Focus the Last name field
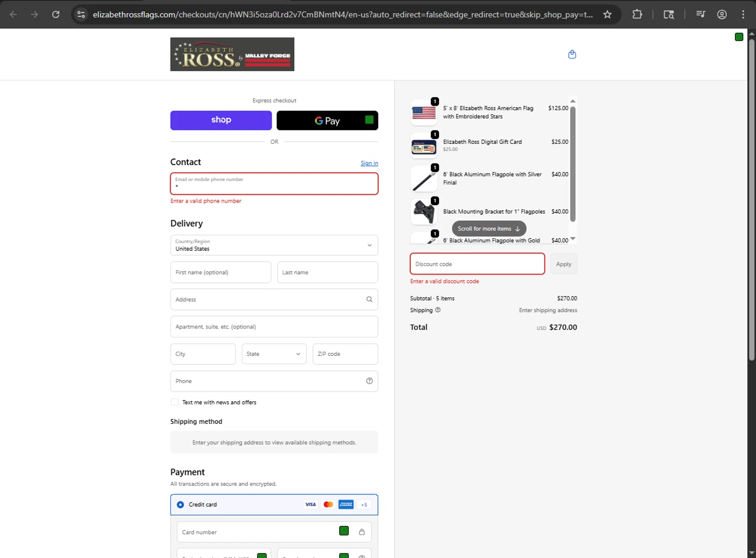Screen dimensions: 756x558 [x=328, y=272]
